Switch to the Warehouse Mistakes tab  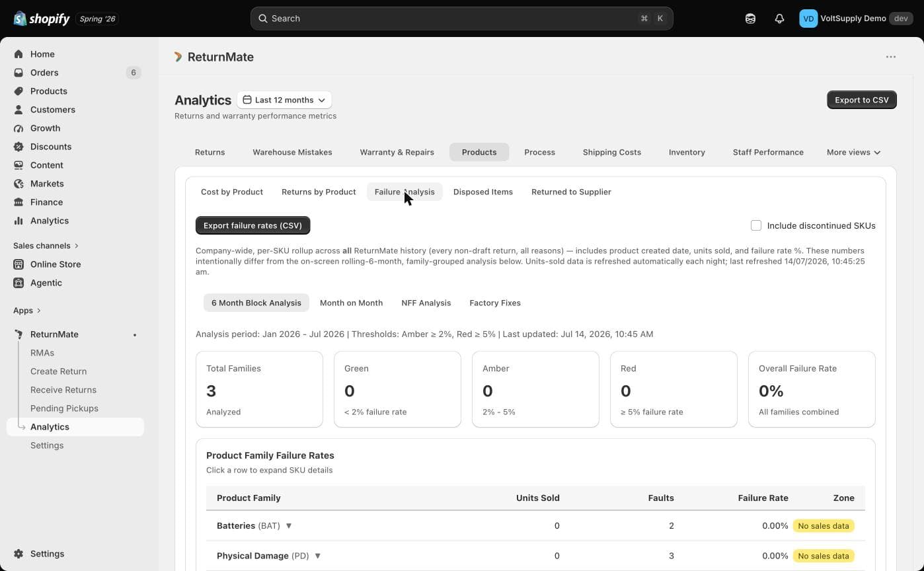292,152
